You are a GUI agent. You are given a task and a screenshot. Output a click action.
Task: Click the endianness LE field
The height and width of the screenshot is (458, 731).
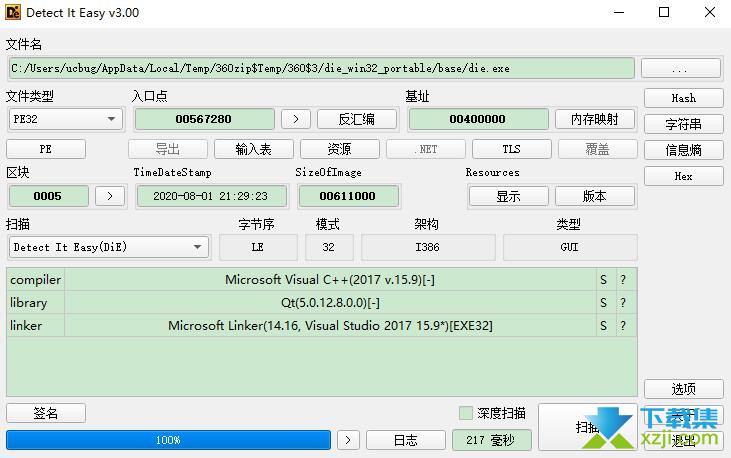pos(258,247)
